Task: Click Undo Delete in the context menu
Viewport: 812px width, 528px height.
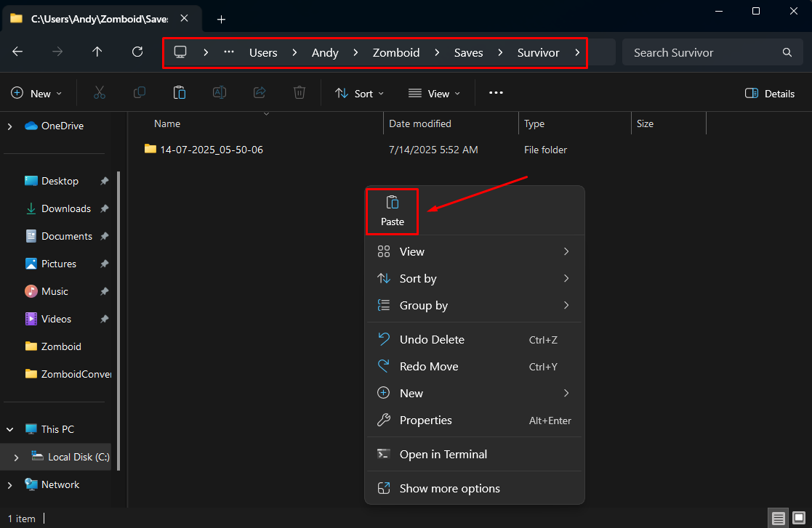Action: click(432, 339)
